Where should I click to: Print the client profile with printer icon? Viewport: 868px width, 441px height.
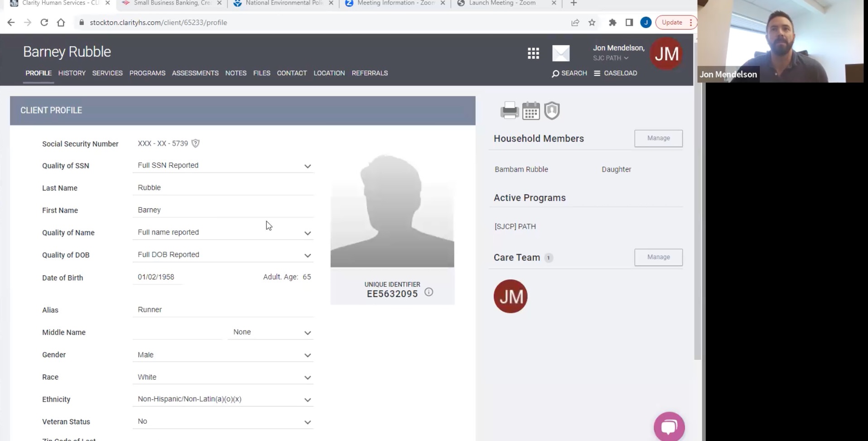pyautogui.click(x=509, y=110)
